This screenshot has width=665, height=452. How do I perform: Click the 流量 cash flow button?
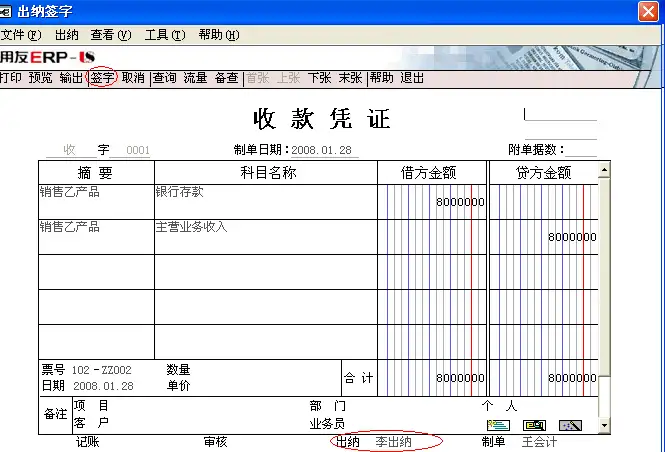pyautogui.click(x=195, y=78)
